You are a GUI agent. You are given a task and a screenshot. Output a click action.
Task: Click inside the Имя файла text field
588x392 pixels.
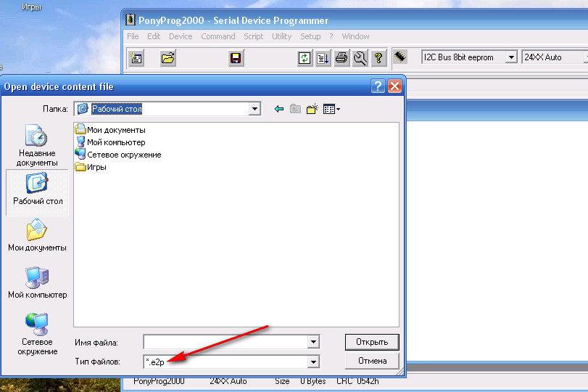(x=225, y=342)
